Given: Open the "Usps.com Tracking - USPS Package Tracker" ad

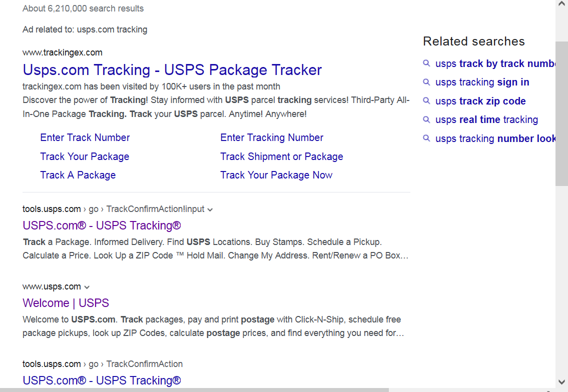Looking at the screenshot, I should coord(172,70).
